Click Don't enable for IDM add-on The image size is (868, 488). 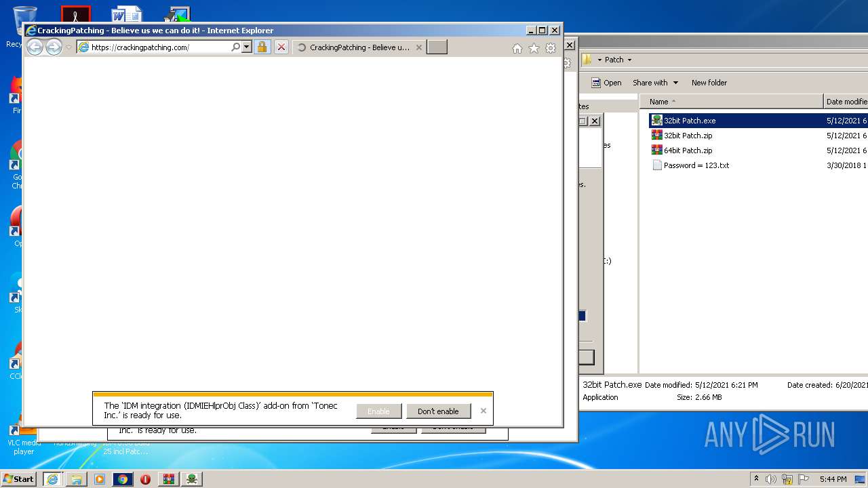click(438, 411)
